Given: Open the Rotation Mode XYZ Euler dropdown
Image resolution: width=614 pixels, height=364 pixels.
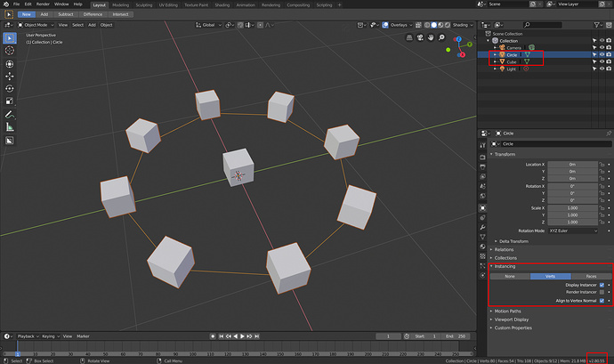Looking at the screenshot, I should (573, 231).
